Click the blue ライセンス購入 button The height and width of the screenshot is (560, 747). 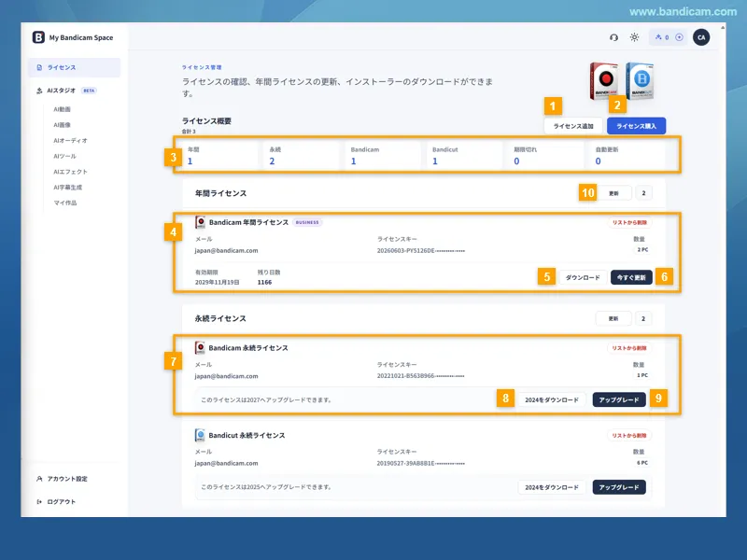[x=637, y=126]
